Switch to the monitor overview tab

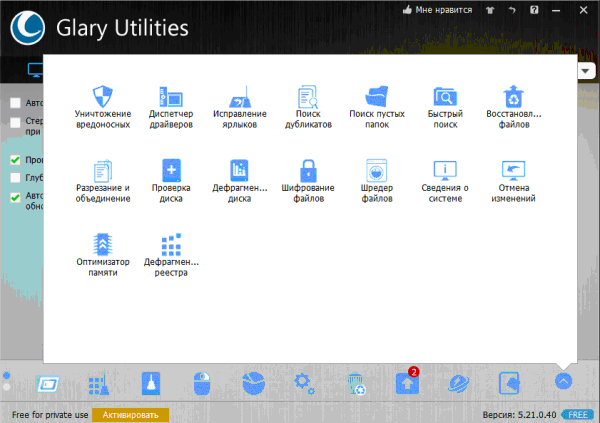[32, 70]
